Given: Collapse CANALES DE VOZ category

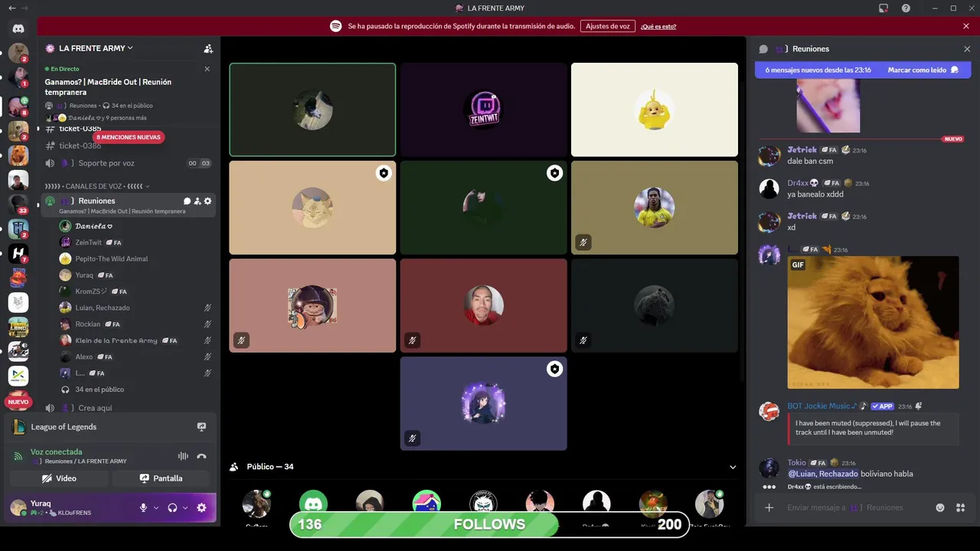Looking at the screenshot, I should click(x=95, y=186).
